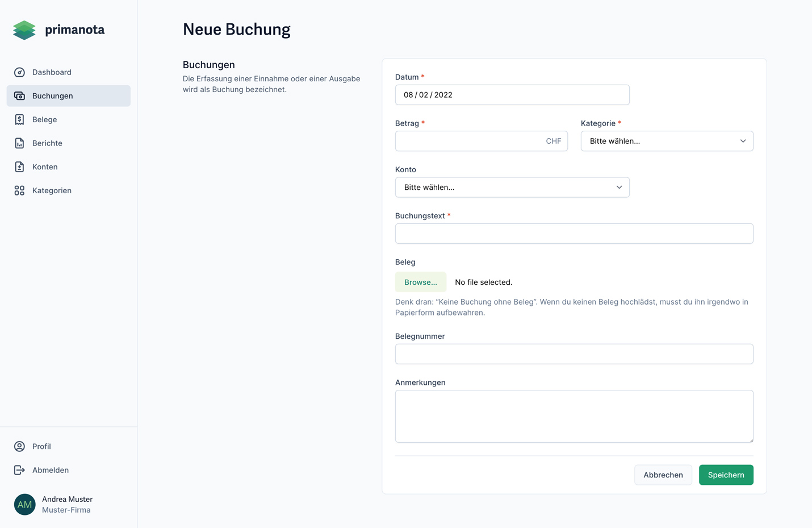812x528 pixels.
Task: Click the Konten document icon
Action: tap(19, 167)
